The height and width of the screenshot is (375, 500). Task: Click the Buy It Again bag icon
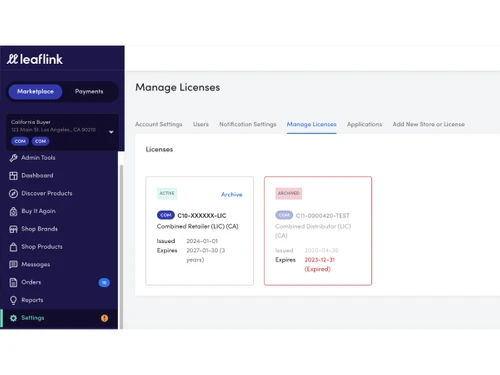click(x=13, y=211)
